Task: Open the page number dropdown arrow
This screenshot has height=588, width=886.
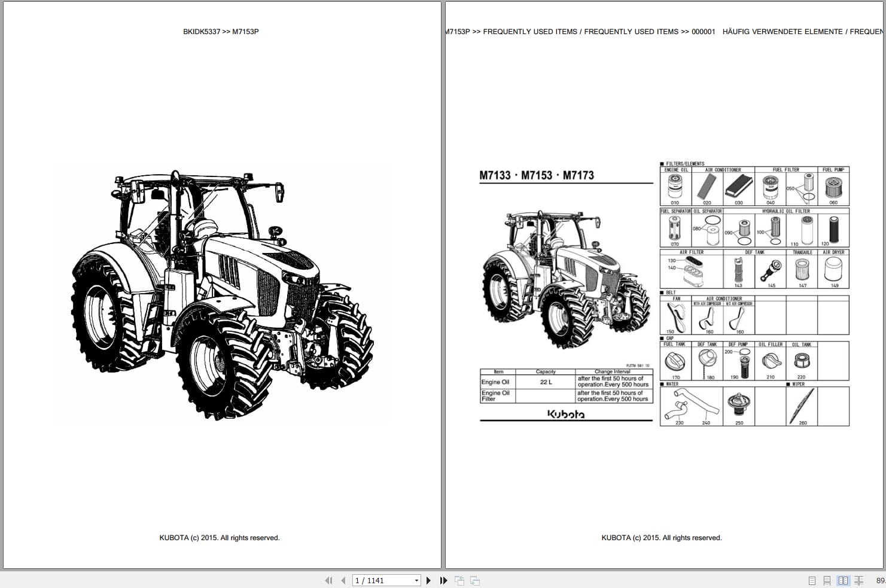Action: click(x=417, y=580)
